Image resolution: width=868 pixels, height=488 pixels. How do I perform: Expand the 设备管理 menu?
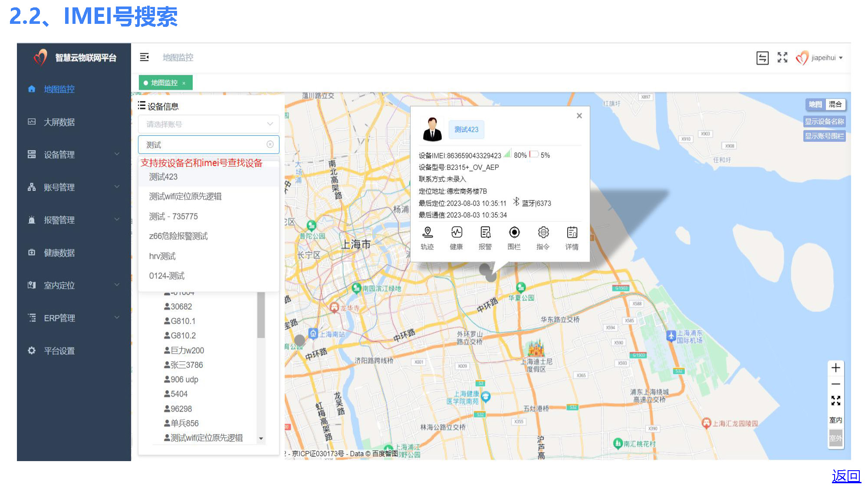coord(74,155)
